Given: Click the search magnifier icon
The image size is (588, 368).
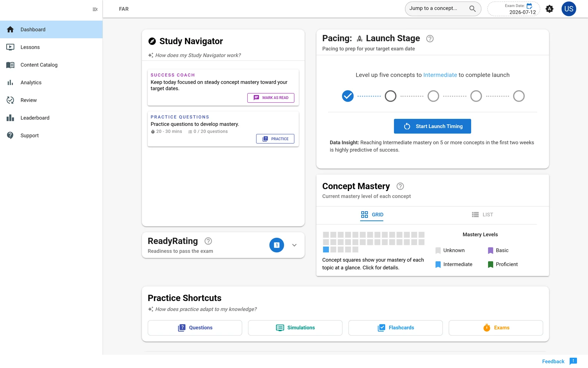Looking at the screenshot, I should click(x=473, y=8).
